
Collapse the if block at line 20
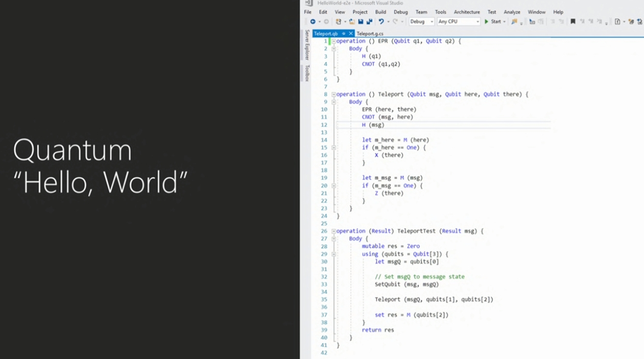(333, 185)
